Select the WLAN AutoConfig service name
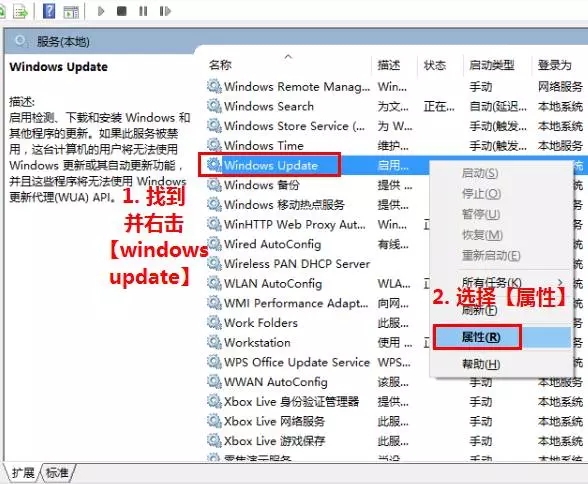 coord(273,283)
